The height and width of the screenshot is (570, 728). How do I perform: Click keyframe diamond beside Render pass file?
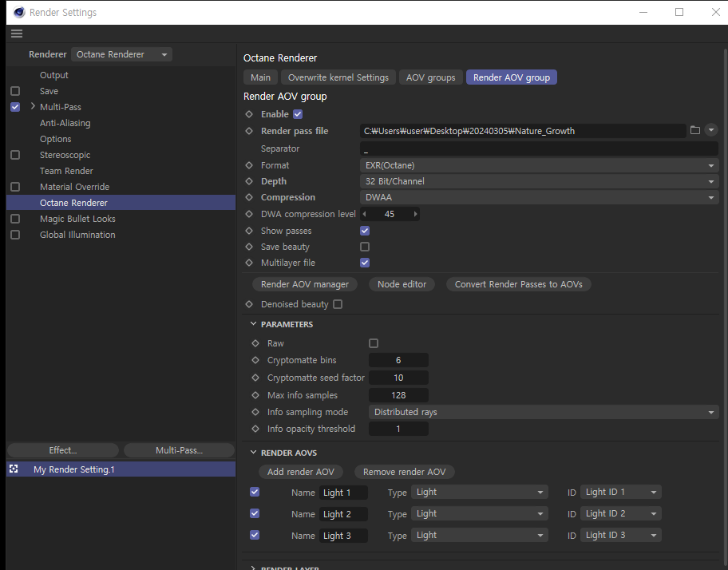tap(249, 131)
